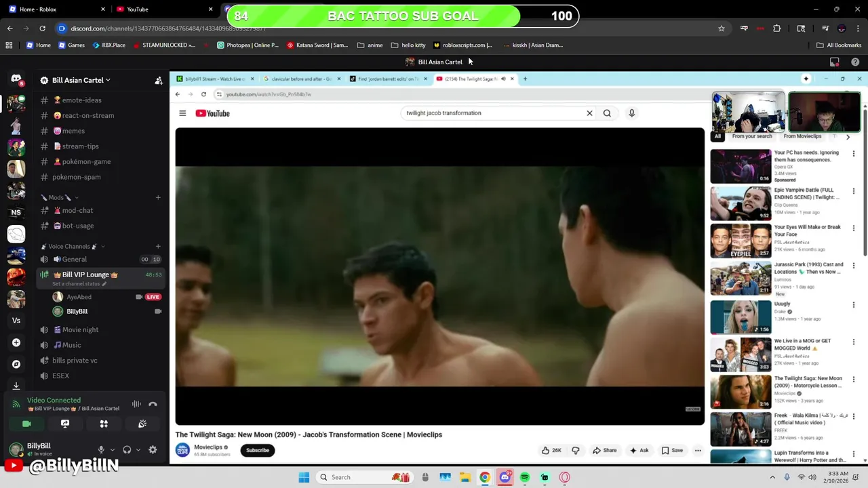The image size is (868, 488).
Task: Open Discord user settings gear
Action: click(153, 449)
